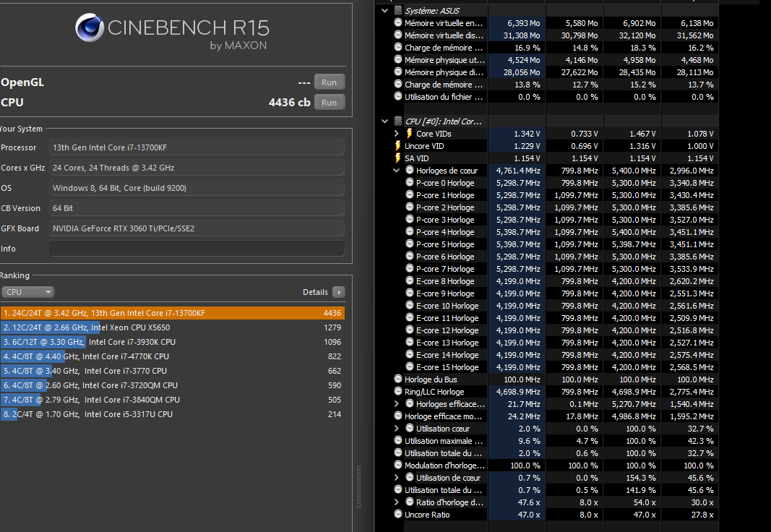771x532 pixels.
Task: Select ranking entry Intel Xeon CPU X5650
Action: tap(172, 327)
